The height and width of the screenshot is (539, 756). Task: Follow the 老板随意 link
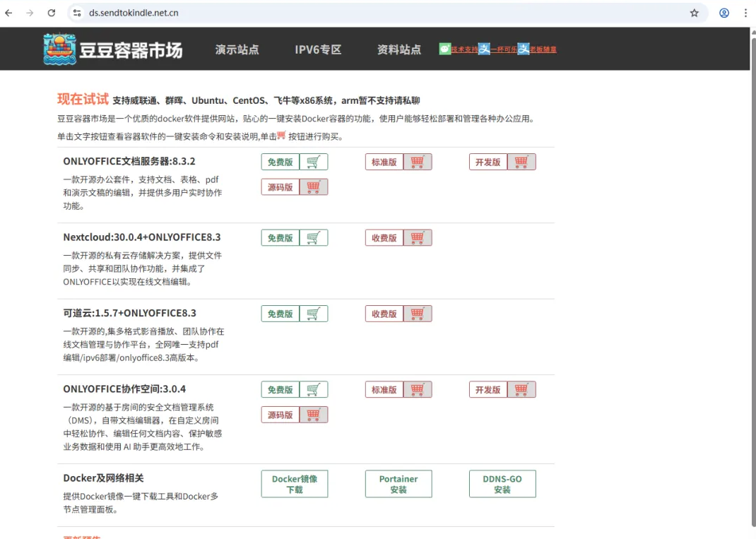(x=543, y=49)
